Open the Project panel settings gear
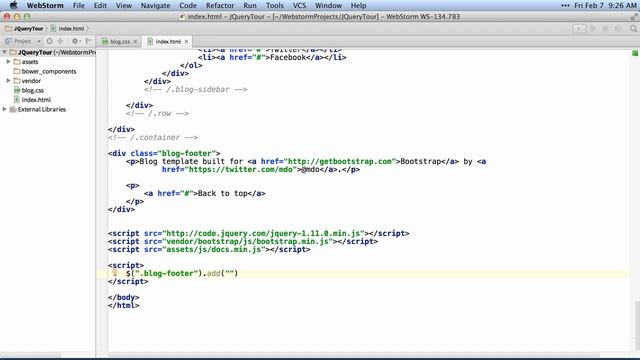The width and height of the screenshot is (640, 360). click(x=76, y=41)
